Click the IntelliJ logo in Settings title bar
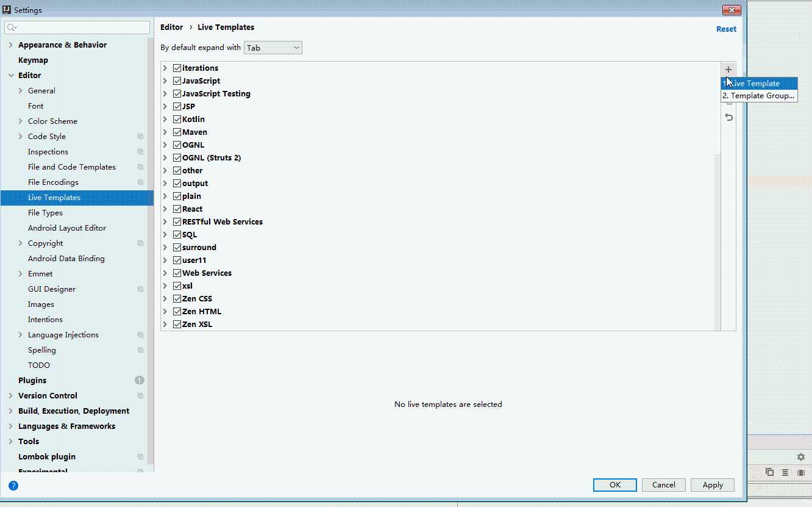Image resolution: width=812 pixels, height=507 pixels. click(7, 10)
